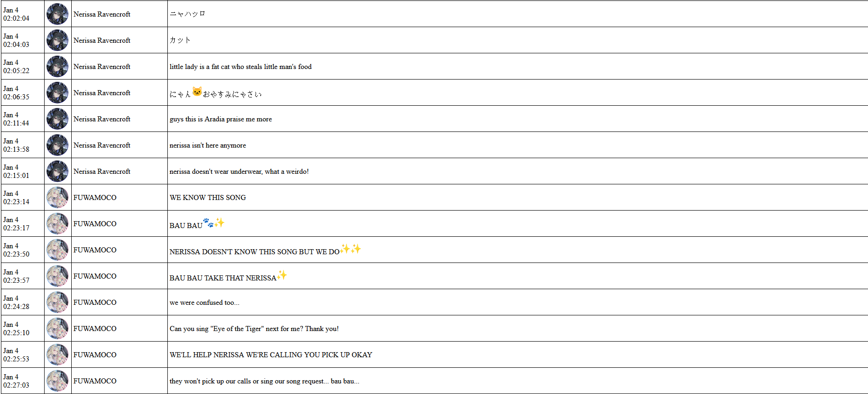Click message 'we were confused too...'

pyautogui.click(x=204, y=303)
